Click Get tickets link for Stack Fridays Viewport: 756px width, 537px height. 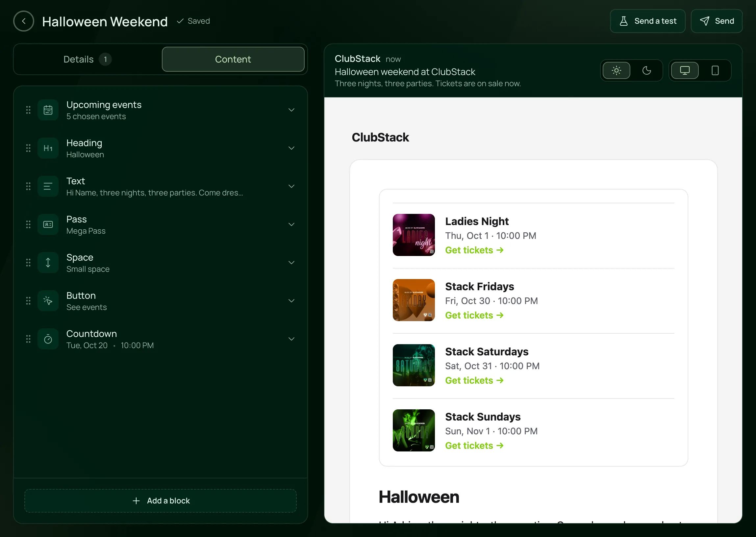pos(474,316)
